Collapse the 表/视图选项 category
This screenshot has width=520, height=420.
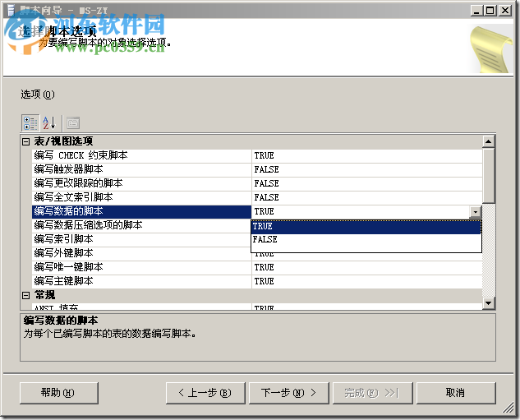point(25,142)
